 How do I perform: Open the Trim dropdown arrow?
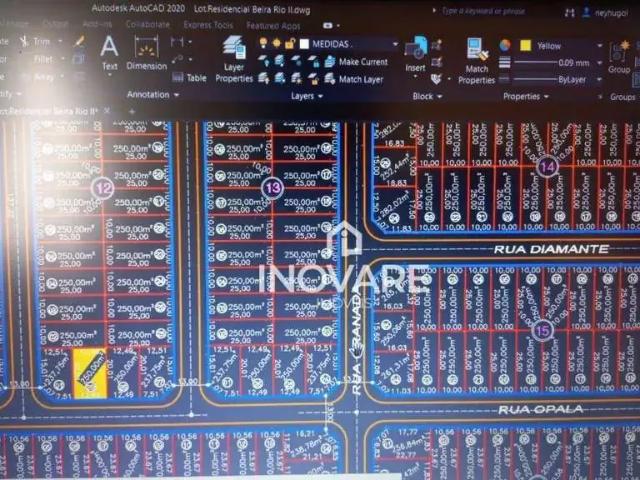click(60, 41)
